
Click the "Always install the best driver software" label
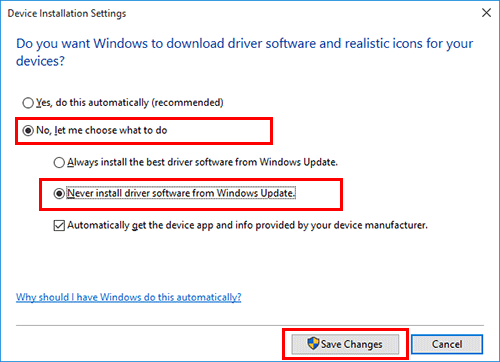pos(202,162)
